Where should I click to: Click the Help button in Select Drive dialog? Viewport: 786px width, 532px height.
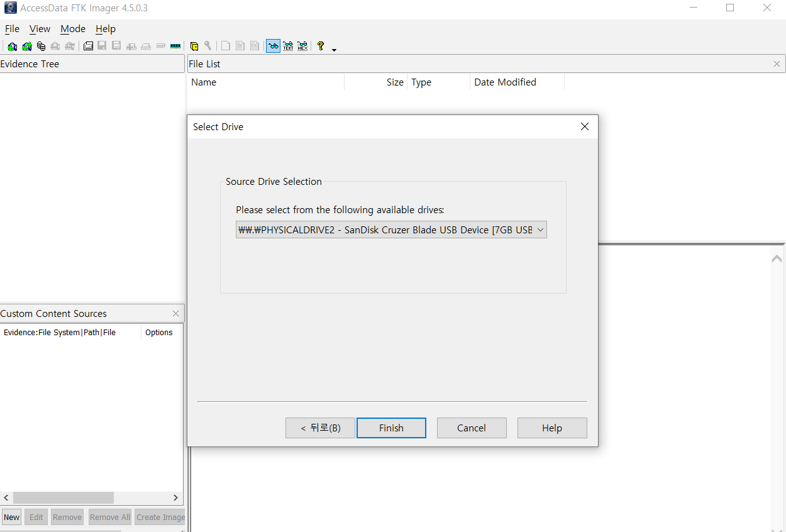coord(552,428)
